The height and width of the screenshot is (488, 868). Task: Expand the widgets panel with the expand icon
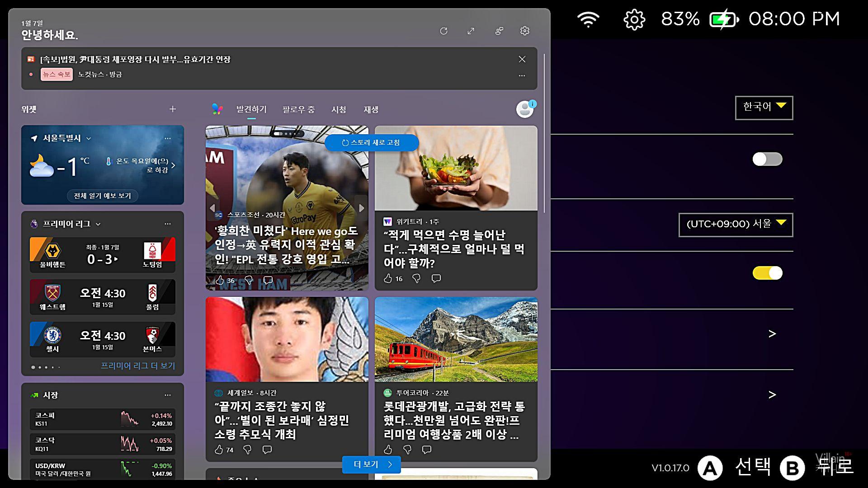click(471, 31)
